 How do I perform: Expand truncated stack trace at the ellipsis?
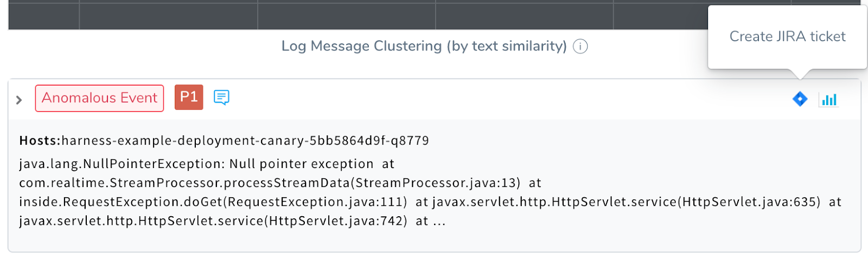pos(439,221)
